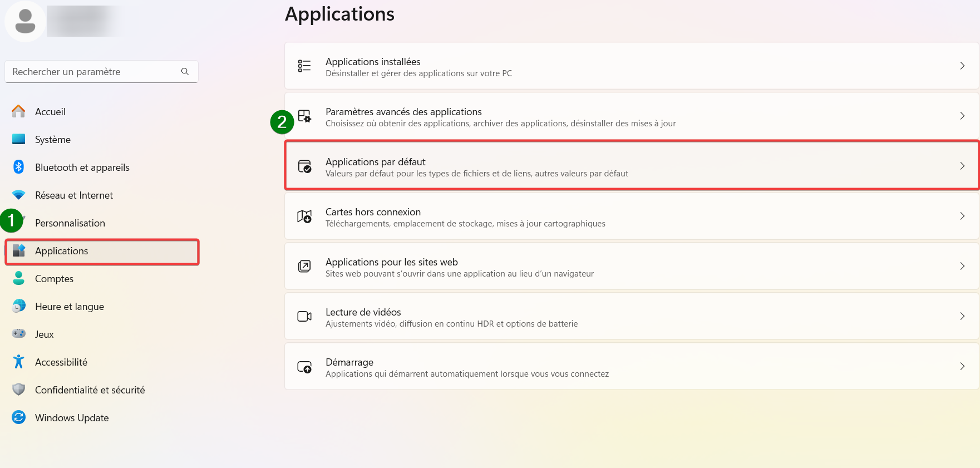Expand the Applications par défaut chevron
Viewport: 980px width, 468px height.
point(963,166)
